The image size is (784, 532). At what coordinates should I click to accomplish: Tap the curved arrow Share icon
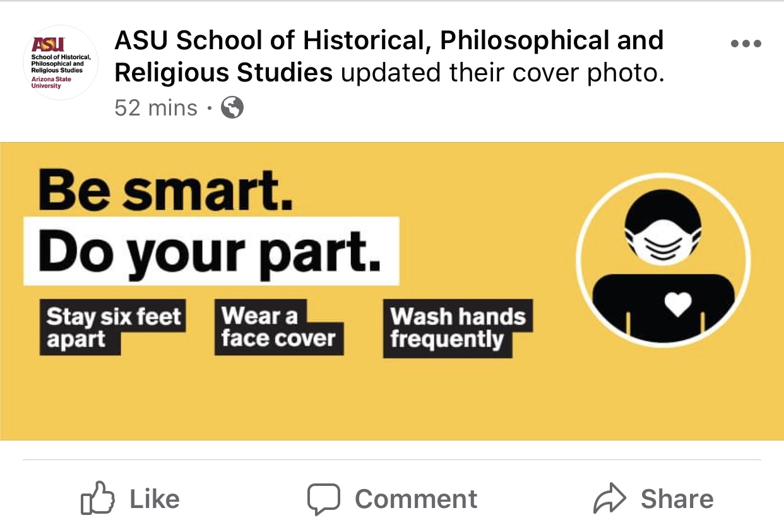pyautogui.click(x=609, y=500)
